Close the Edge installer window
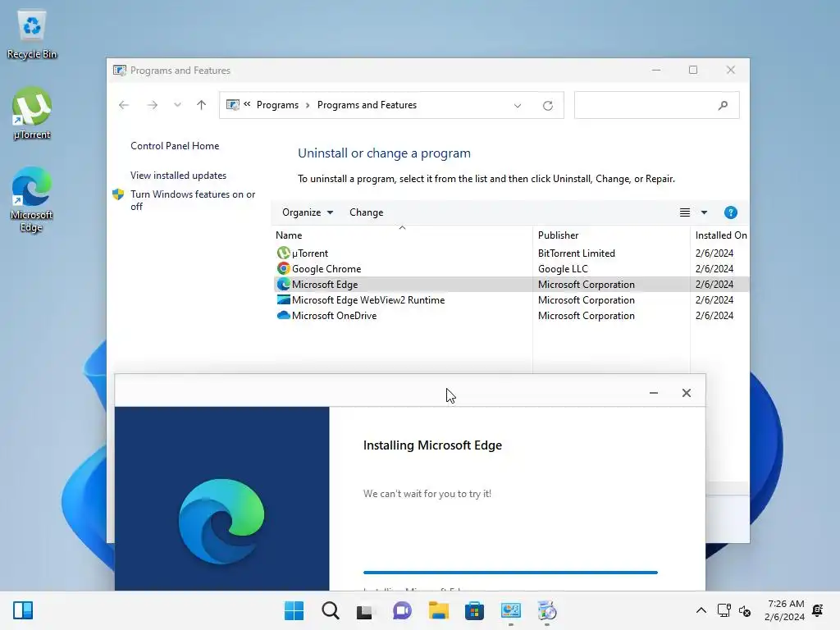 coord(687,393)
